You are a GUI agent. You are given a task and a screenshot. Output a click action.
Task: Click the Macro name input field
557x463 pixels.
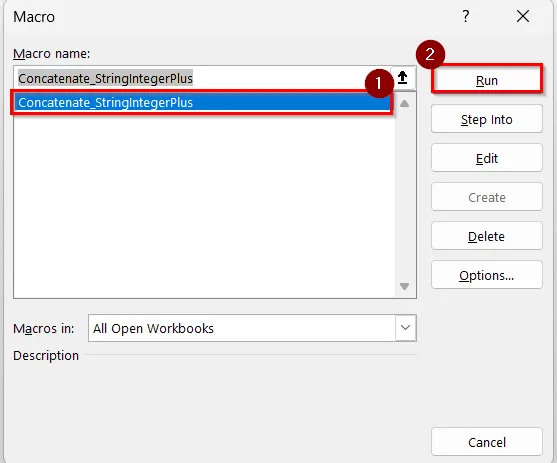(x=202, y=78)
